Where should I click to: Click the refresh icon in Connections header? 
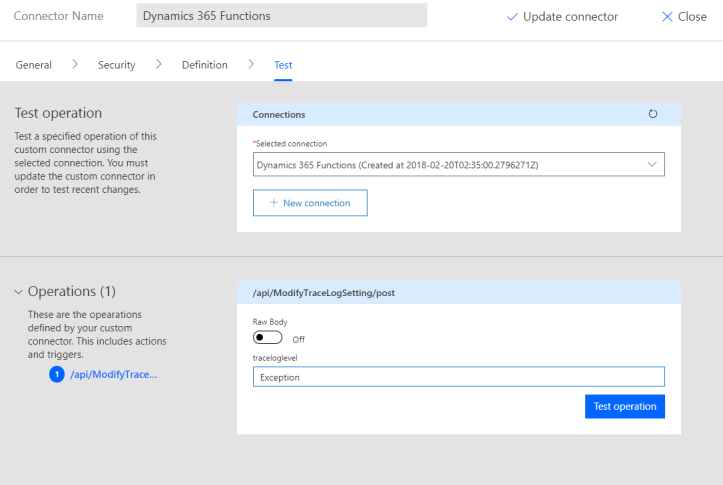coord(653,114)
